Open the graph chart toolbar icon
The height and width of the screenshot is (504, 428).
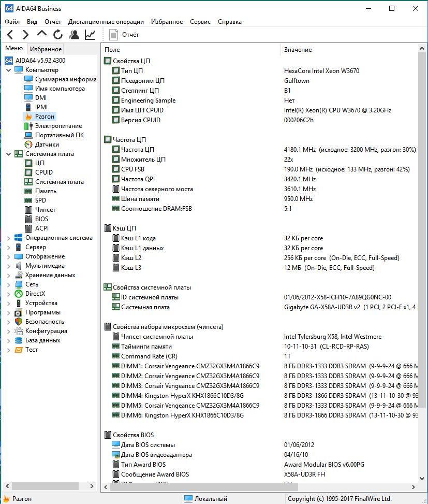pos(90,34)
